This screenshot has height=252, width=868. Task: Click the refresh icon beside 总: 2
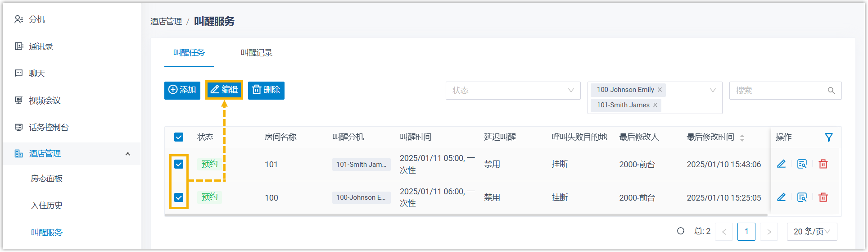pyautogui.click(x=681, y=231)
